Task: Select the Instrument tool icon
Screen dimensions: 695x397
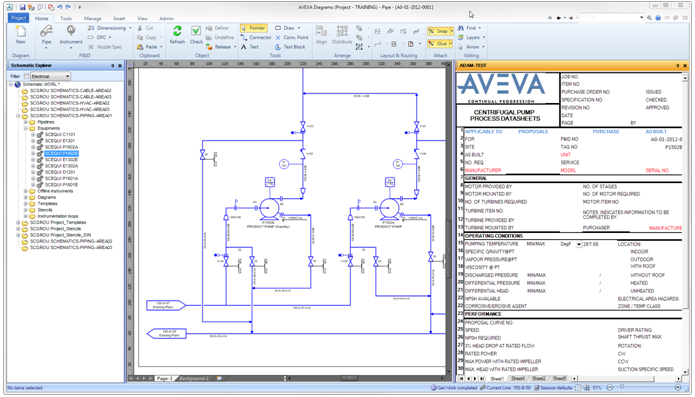Action: pyautogui.click(x=71, y=31)
